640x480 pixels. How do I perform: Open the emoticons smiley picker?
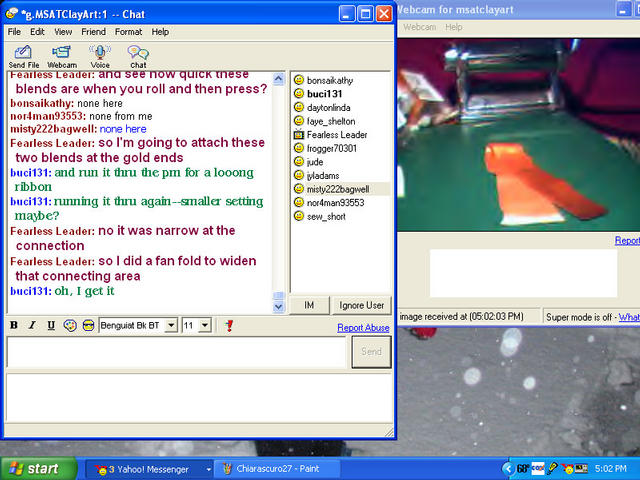click(88, 325)
